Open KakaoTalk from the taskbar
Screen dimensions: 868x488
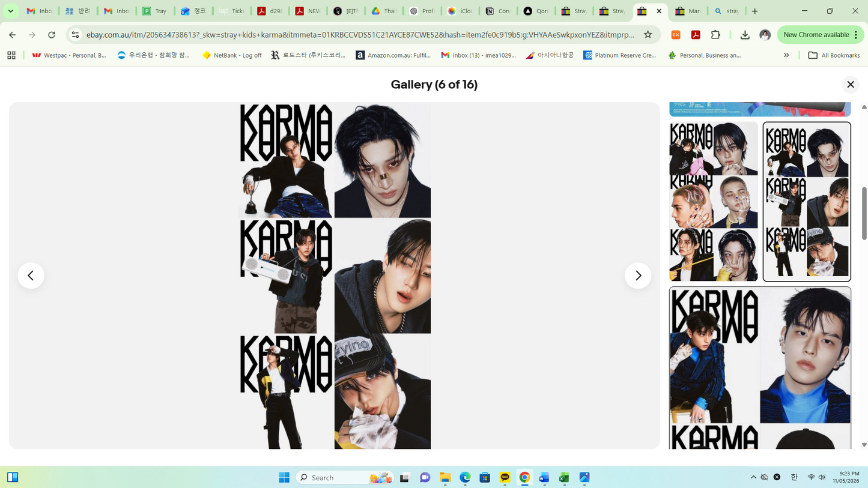(x=505, y=477)
